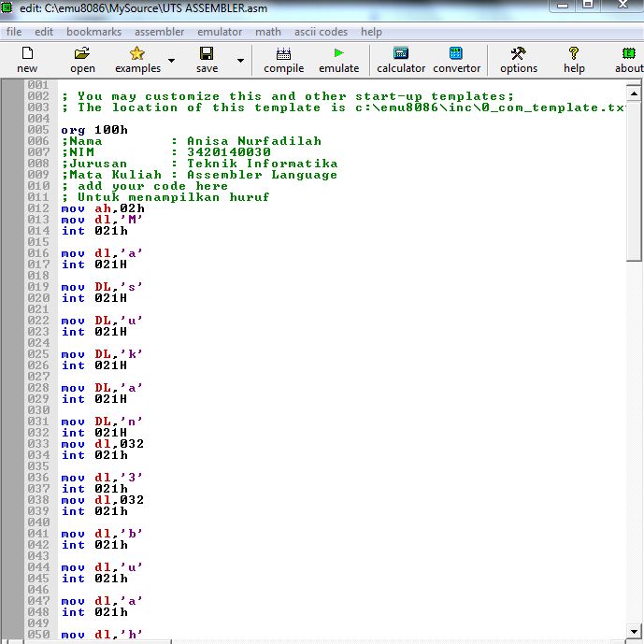
Task: Click the line mov DL,'n'
Action: [x=102, y=422]
